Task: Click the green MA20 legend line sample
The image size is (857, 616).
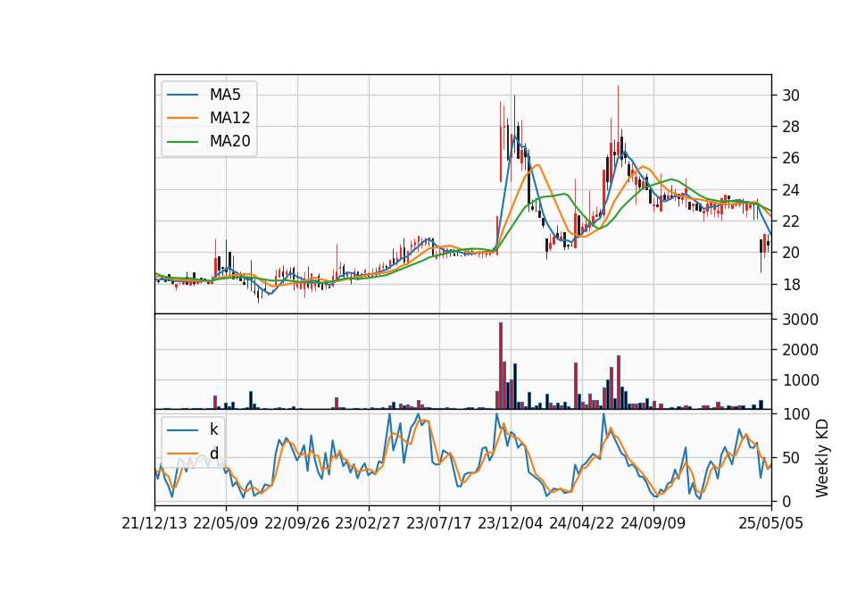Action: [182, 141]
